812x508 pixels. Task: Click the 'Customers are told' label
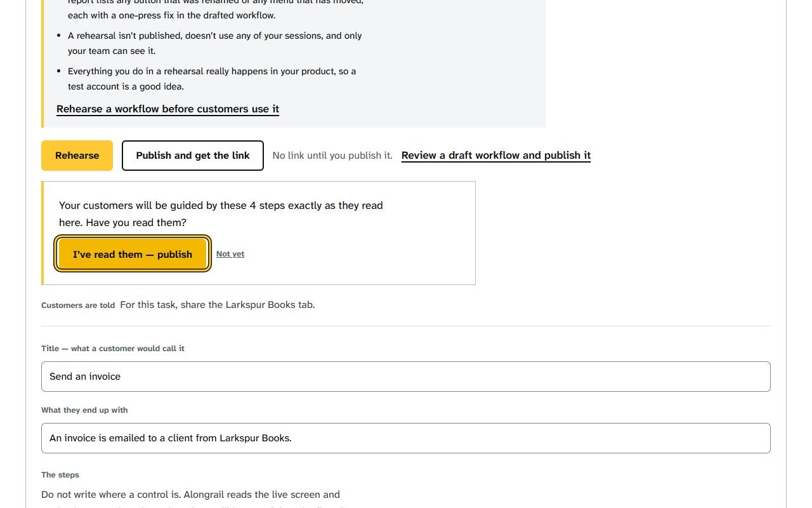78,305
